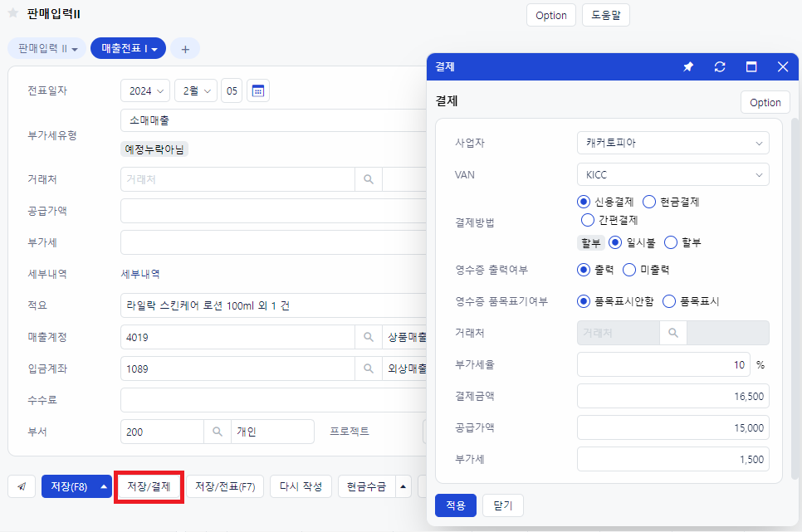This screenshot has width=802, height=532.
Task: Choose 일시불 payment option
Action: tap(615, 242)
